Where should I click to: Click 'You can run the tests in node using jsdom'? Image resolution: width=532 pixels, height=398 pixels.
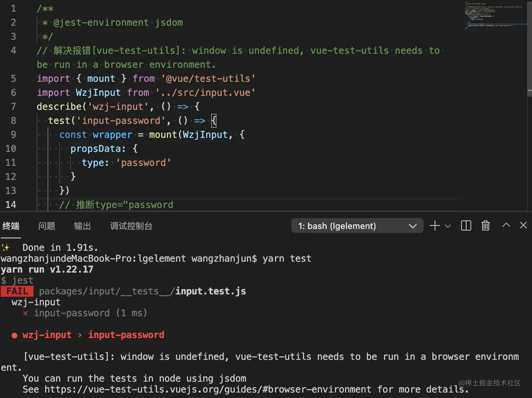(x=134, y=379)
